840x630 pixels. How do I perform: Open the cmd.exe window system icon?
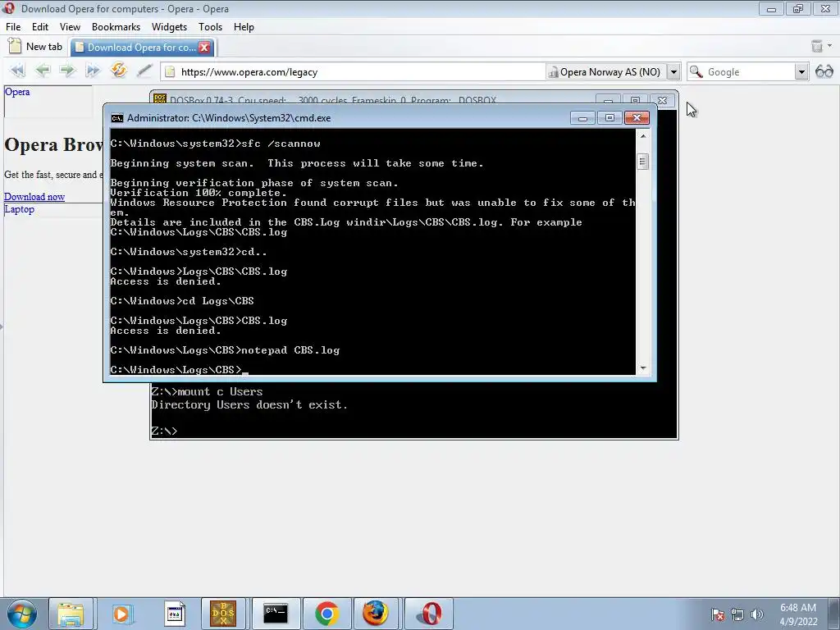(116, 118)
